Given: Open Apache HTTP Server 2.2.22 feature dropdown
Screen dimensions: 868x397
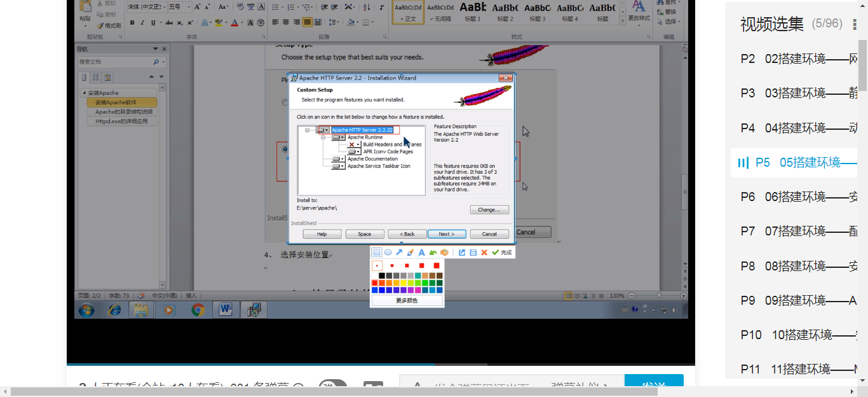Looking at the screenshot, I should [323, 130].
